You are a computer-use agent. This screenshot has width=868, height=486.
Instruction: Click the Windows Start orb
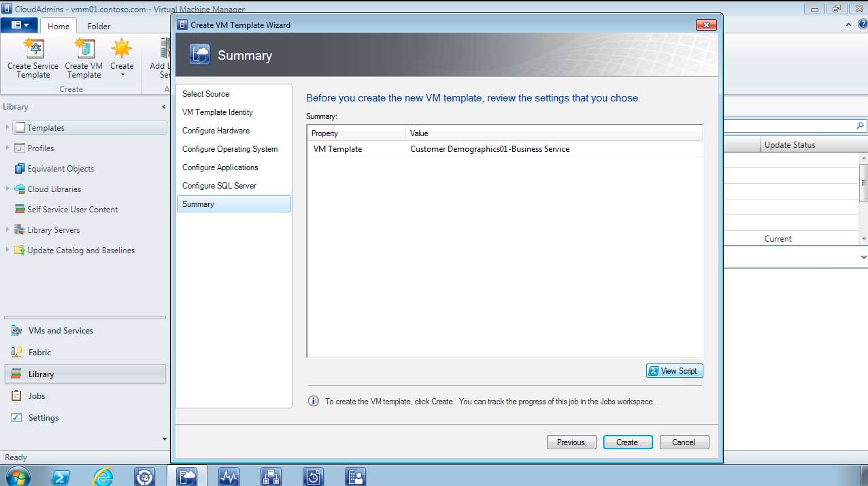(18, 476)
